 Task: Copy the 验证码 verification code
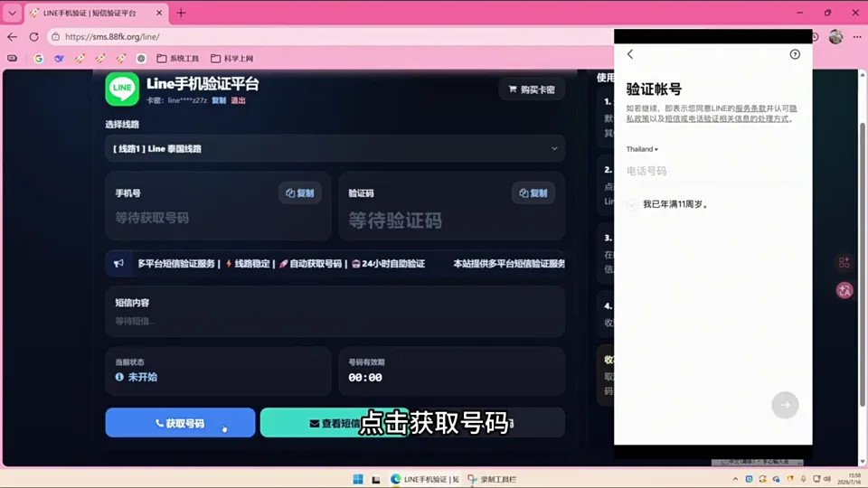[x=533, y=193]
